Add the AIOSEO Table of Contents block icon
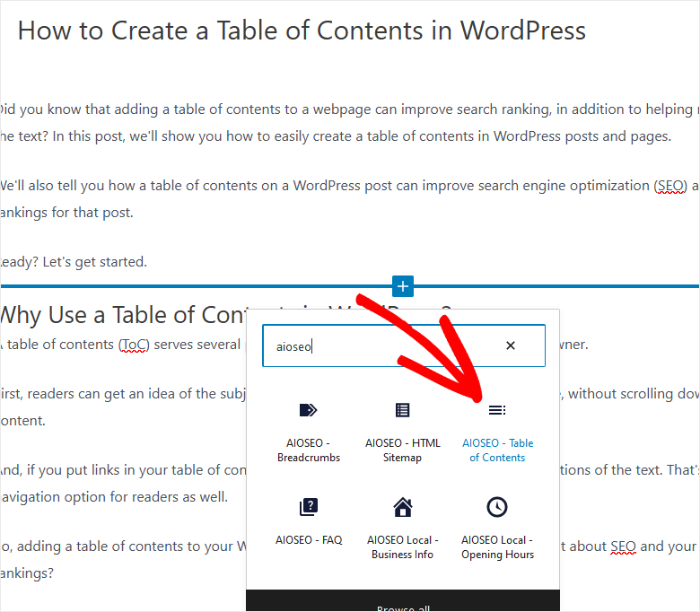The height and width of the screenshot is (612, 700). 497,410
